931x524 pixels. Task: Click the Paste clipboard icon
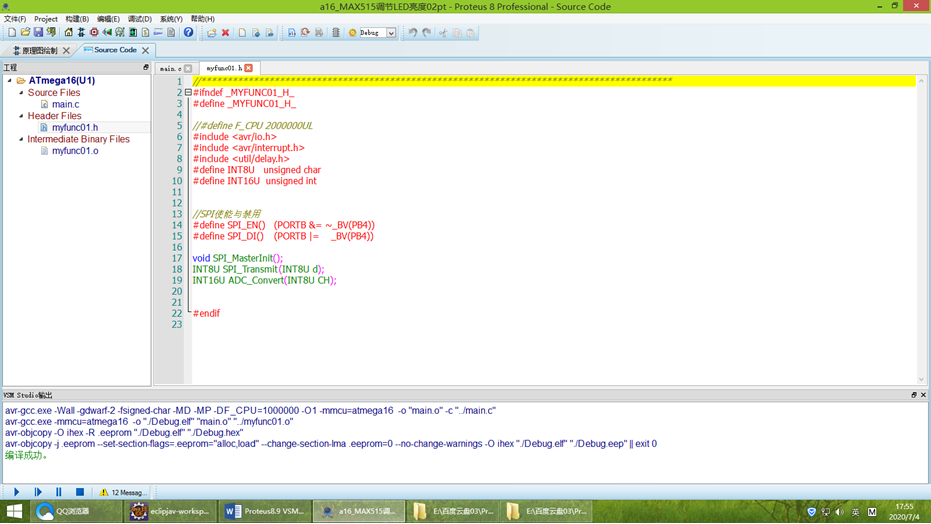point(470,33)
